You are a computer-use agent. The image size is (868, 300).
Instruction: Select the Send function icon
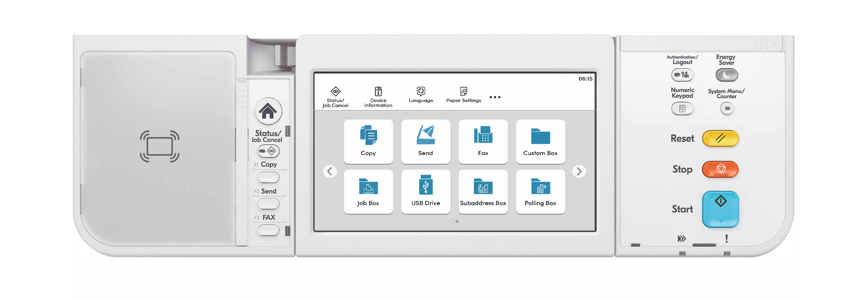tap(426, 142)
